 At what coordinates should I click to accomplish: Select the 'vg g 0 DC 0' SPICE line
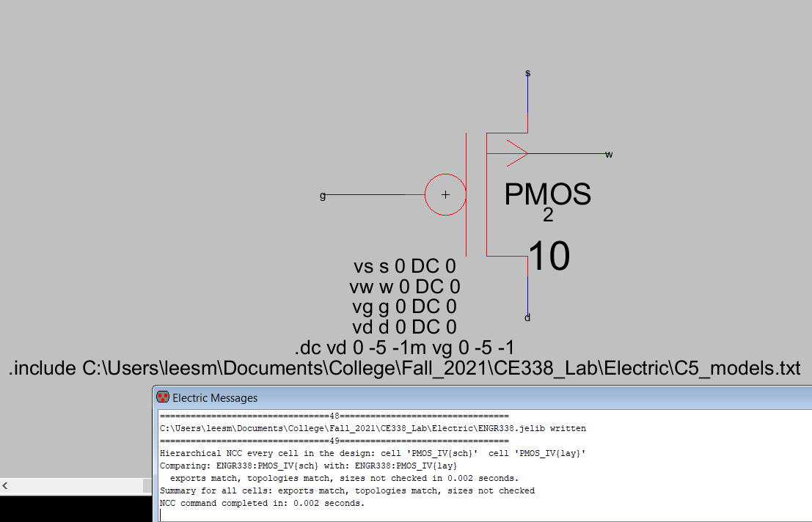[x=404, y=306]
